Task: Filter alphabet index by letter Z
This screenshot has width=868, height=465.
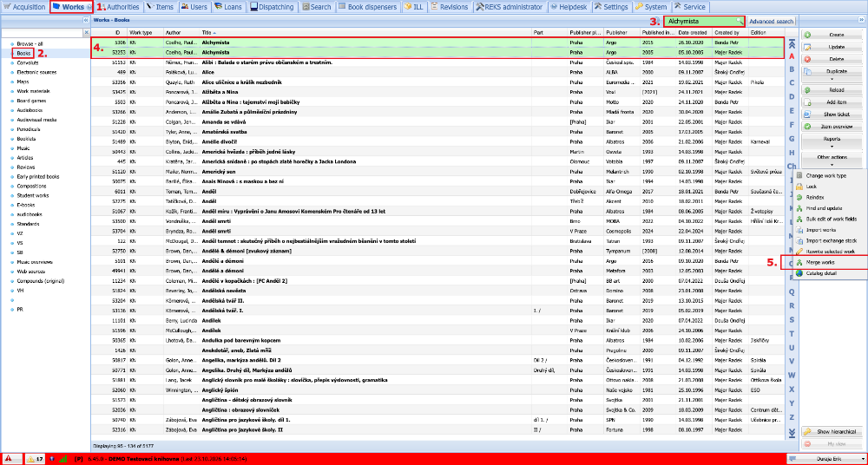Action: pyautogui.click(x=792, y=416)
